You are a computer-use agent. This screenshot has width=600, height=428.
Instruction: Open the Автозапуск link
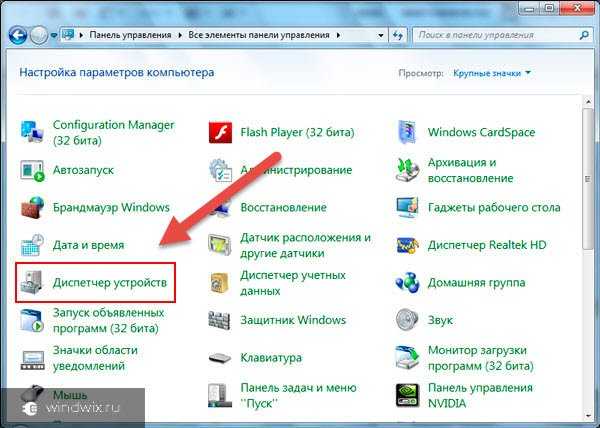click(x=83, y=170)
